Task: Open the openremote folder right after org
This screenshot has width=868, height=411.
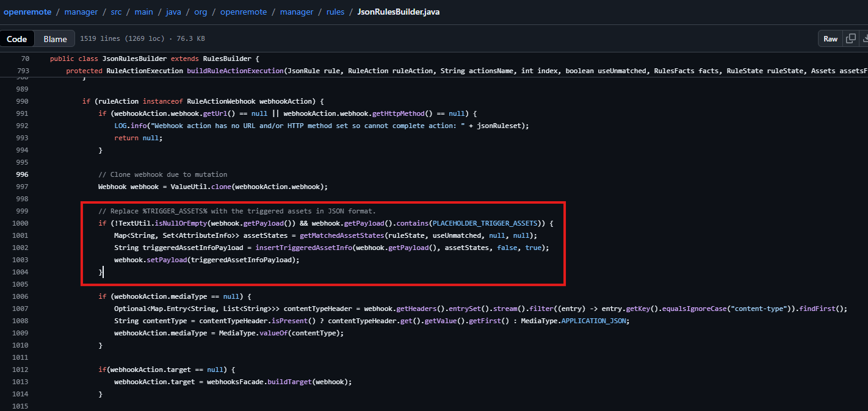Action: click(242, 12)
